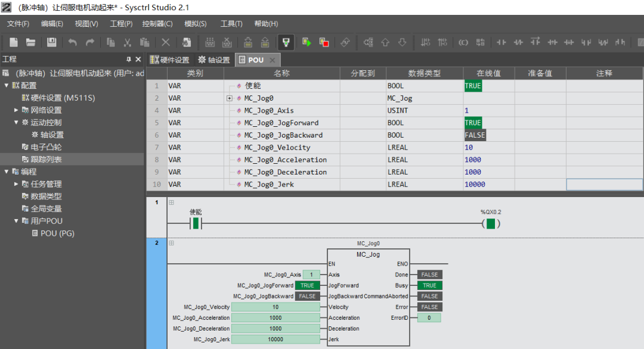Click the download-to-controller icon
The width and height of the screenshot is (644, 349).
[247, 42]
